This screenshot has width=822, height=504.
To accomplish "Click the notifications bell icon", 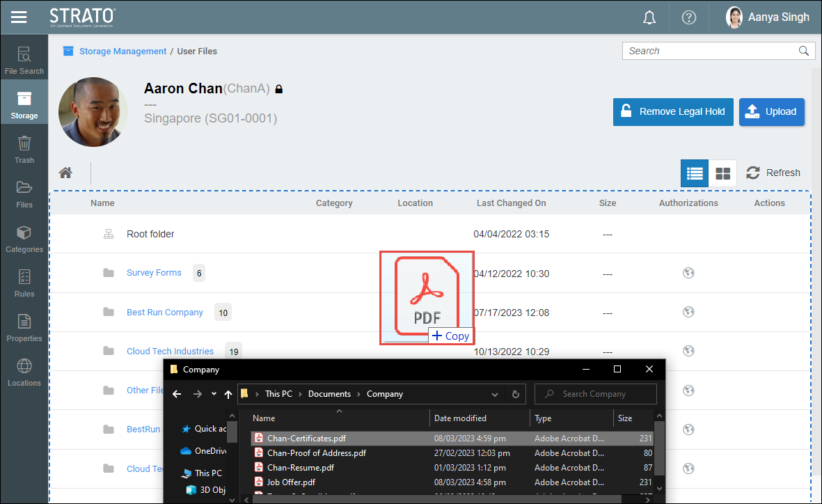I will click(x=649, y=17).
